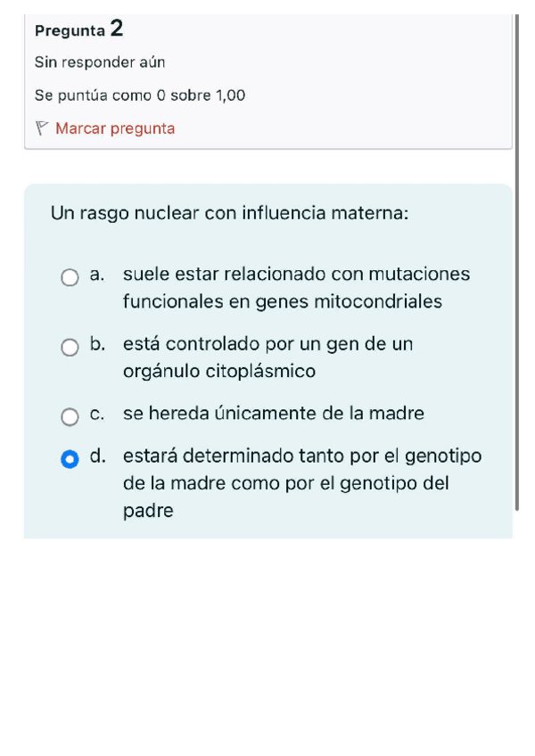Screen dimensions: 535x756
Task: Click answer text about genotipo de madre y padre
Action: coord(301,483)
